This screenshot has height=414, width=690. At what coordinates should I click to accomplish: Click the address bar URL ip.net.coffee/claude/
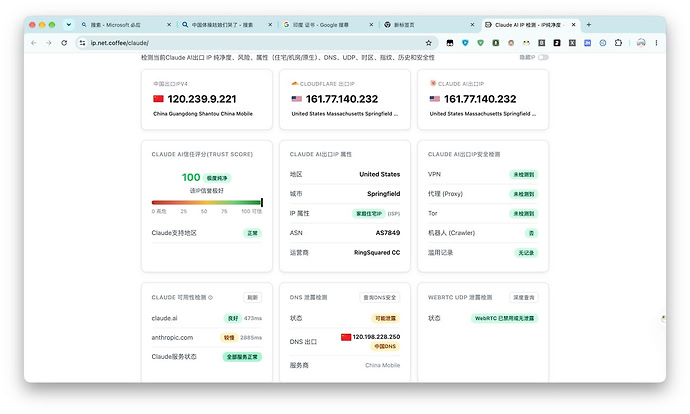[x=120, y=43]
